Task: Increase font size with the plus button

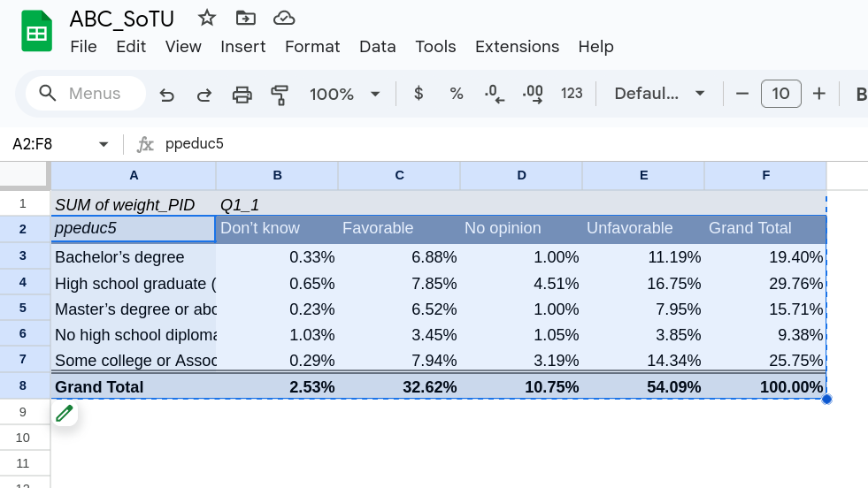Action: 819,94
